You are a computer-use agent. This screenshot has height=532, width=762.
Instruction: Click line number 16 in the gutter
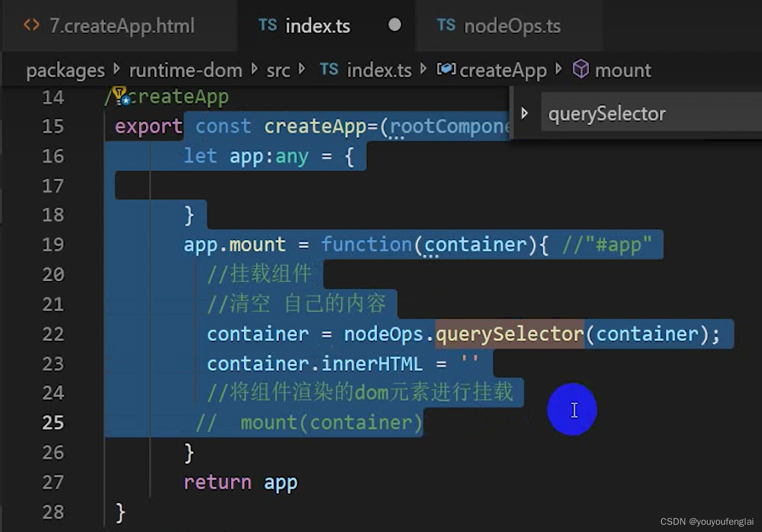(x=53, y=156)
